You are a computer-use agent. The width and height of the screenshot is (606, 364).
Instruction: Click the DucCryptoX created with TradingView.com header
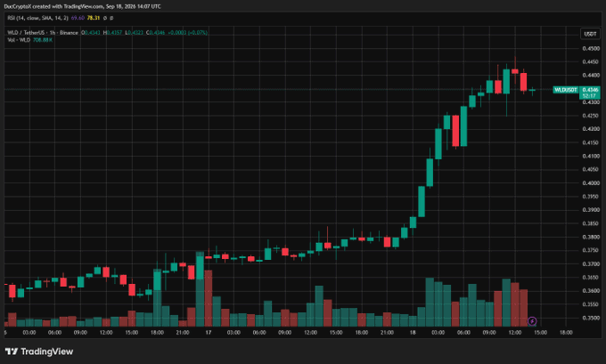[82, 6]
